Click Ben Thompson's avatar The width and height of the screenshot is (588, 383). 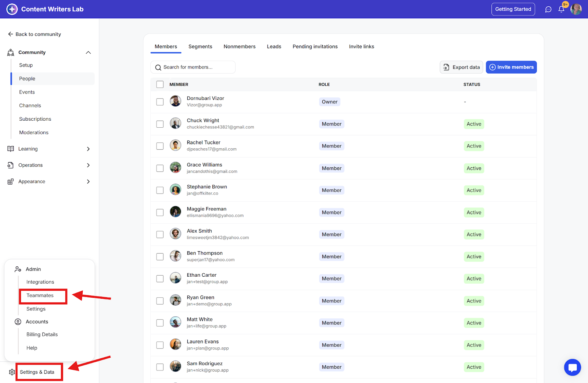(x=176, y=256)
